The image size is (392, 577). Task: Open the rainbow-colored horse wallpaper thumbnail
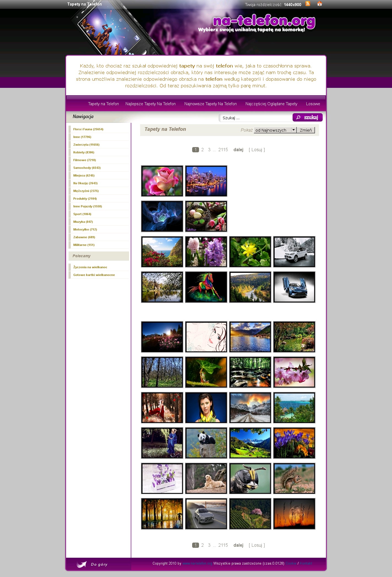click(206, 287)
